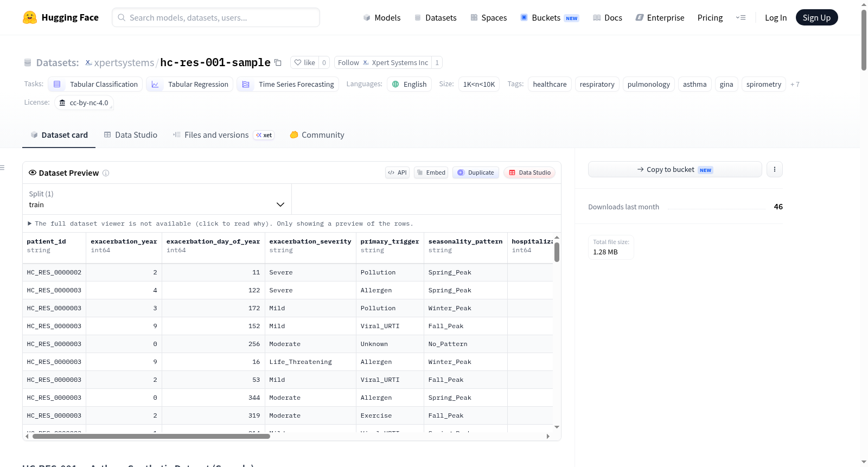Open the Files and versions tab
Image resolution: width=868 pixels, height=467 pixels.
click(x=224, y=135)
